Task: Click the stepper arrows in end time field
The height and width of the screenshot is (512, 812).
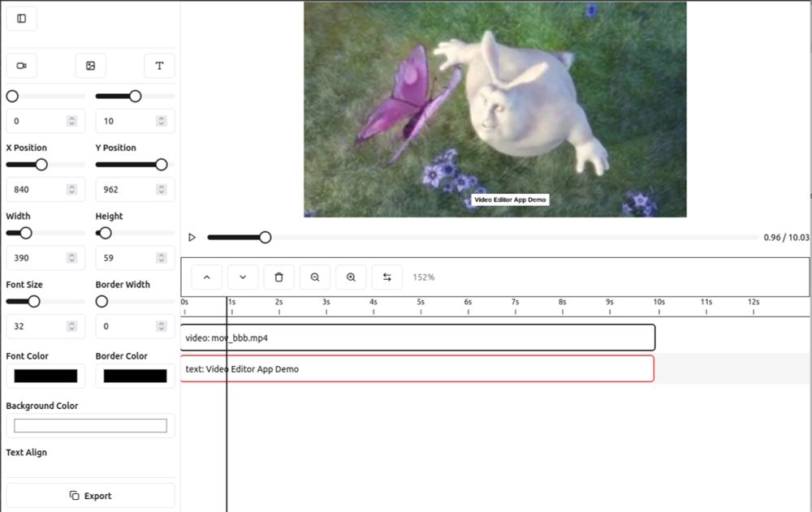Action: (162, 121)
